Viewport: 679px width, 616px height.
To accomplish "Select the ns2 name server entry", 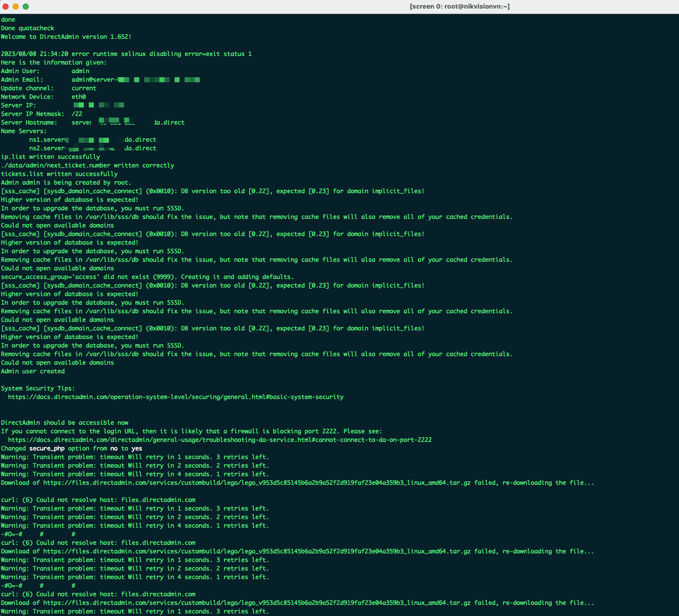I will tap(92, 148).
